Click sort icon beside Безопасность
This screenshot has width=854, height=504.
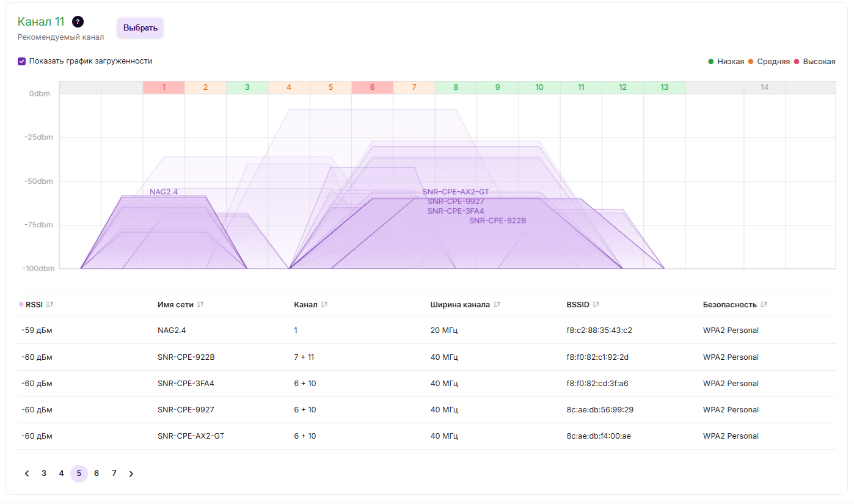[x=764, y=304]
